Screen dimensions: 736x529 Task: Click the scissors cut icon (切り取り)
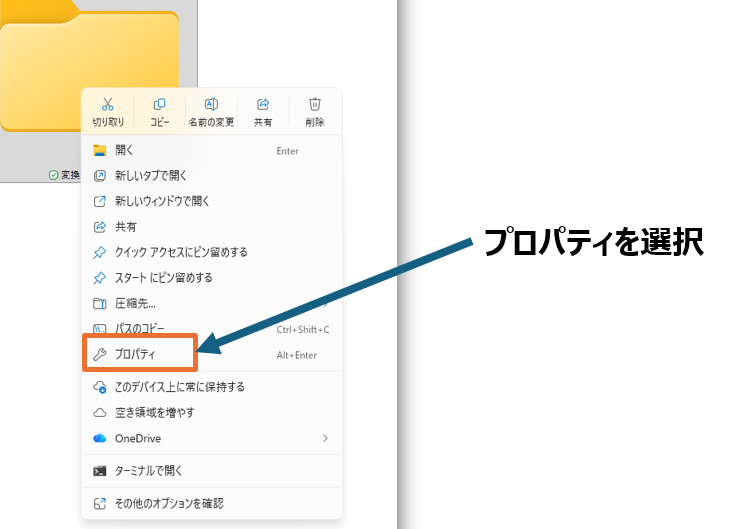[x=107, y=104]
